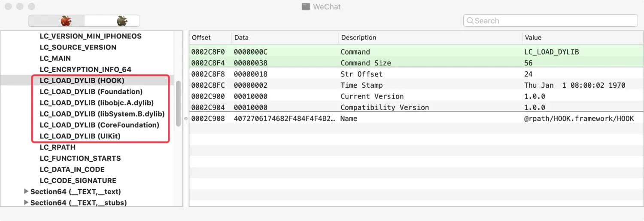The height and width of the screenshot is (221, 644).
Task: Select LC_RPATH load command
Action: click(58, 147)
